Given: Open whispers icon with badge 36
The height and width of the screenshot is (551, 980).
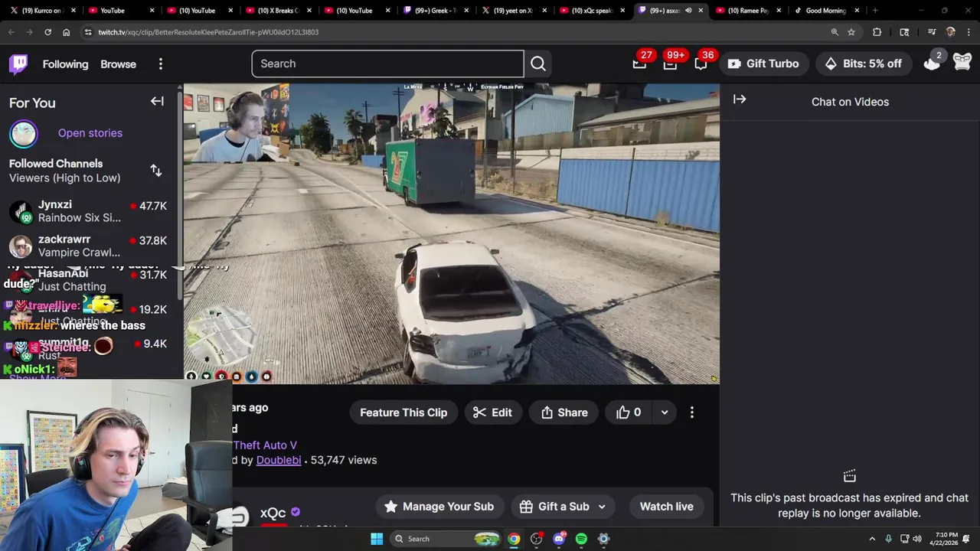Looking at the screenshot, I should (701, 64).
